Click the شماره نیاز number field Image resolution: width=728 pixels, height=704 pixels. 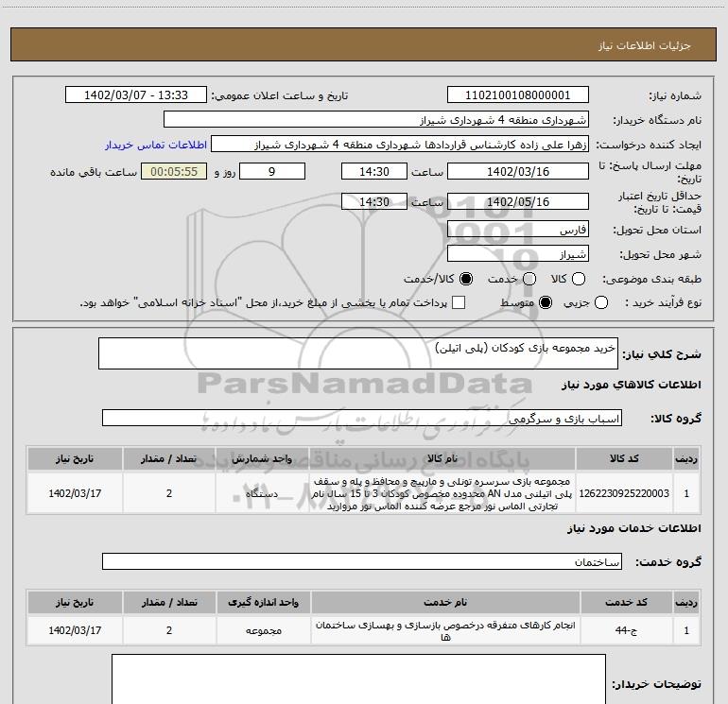click(517, 95)
